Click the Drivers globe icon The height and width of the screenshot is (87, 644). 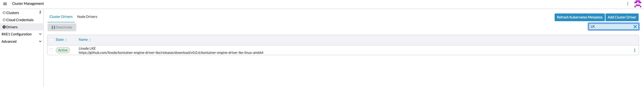4,27
